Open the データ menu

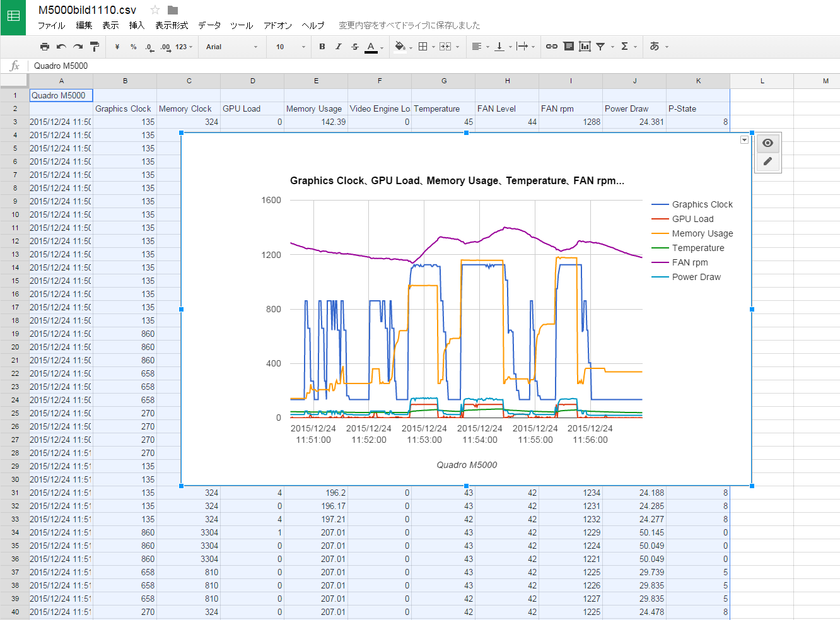click(x=209, y=26)
